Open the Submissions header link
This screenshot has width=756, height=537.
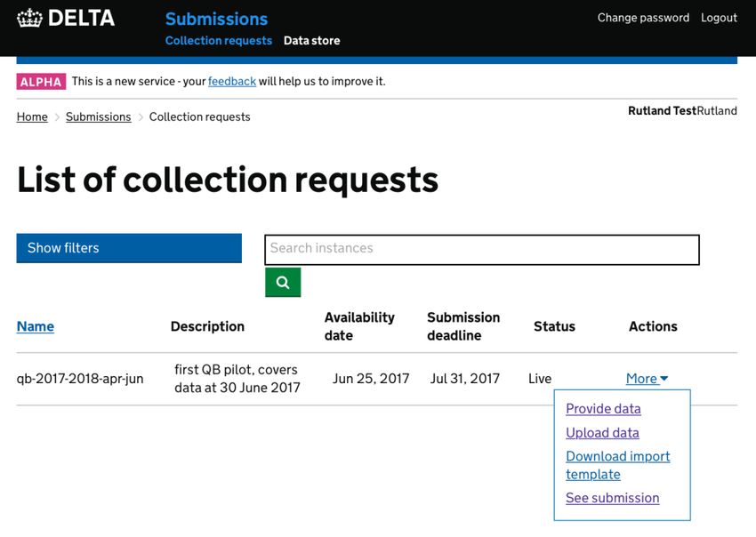(x=216, y=19)
